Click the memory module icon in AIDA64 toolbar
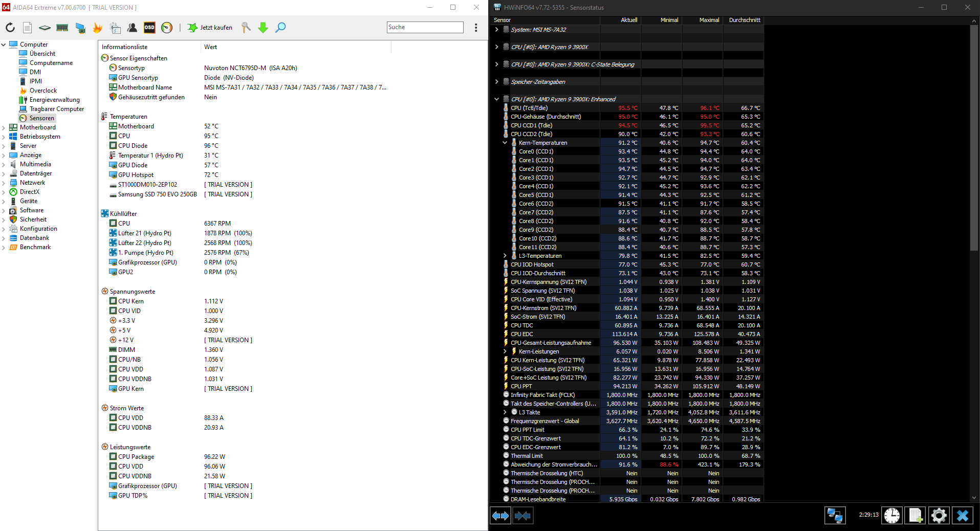The width and height of the screenshot is (980, 531). [62, 28]
